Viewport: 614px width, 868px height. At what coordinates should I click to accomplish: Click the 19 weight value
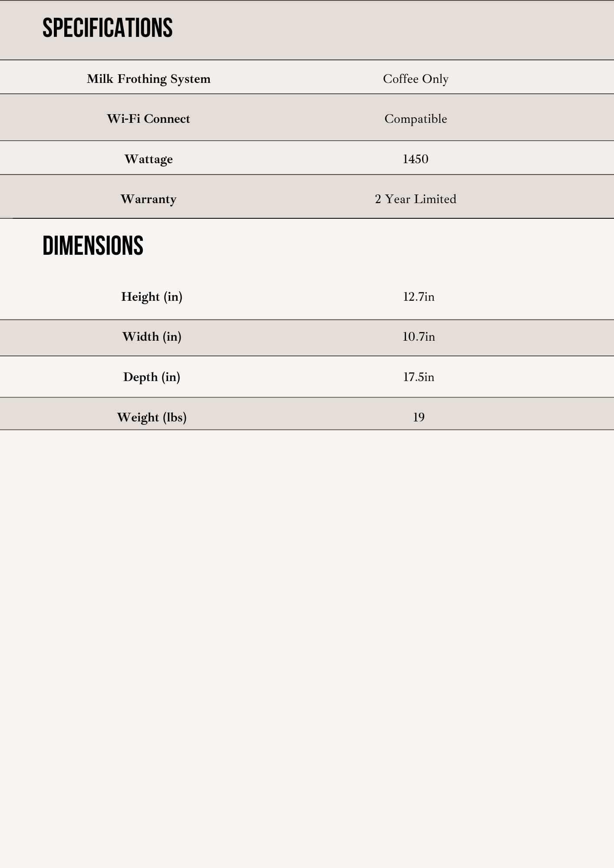[x=419, y=418]
